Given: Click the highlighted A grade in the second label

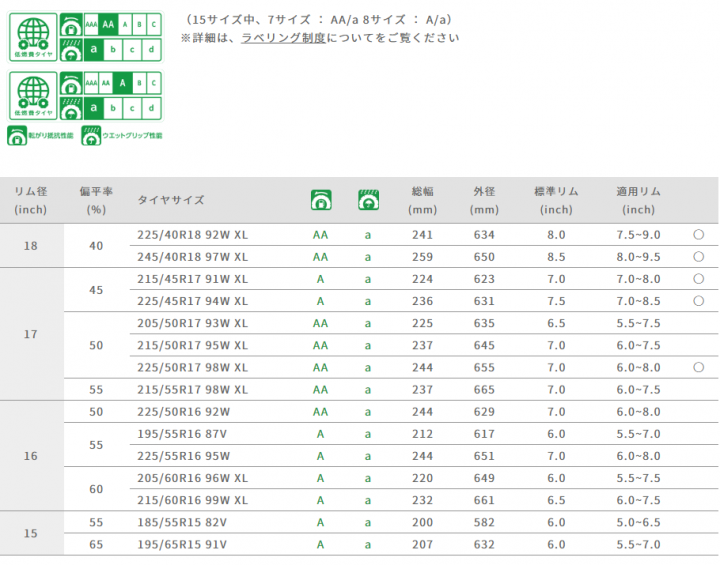Looking at the screenshot, I should pyautogui.click(x=122, y=83).
